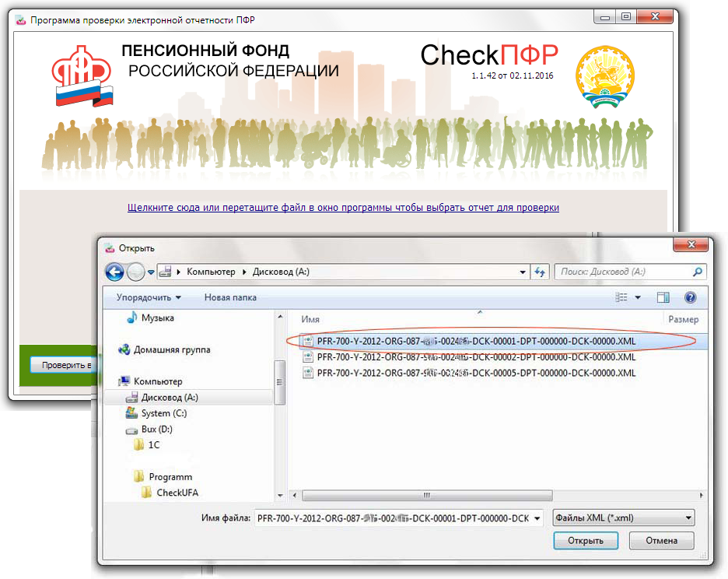Click the Компьютер monitor icon in tree
The height and width of the screenshot is (579, 728).
click(124, 381)
